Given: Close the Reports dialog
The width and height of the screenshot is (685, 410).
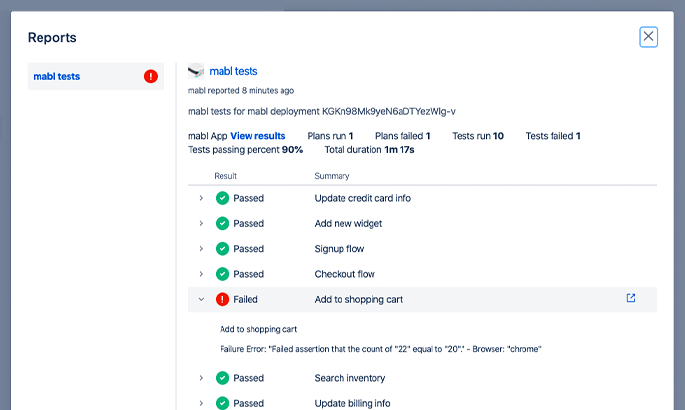Looking at the screenshot, I should (648, 37).
